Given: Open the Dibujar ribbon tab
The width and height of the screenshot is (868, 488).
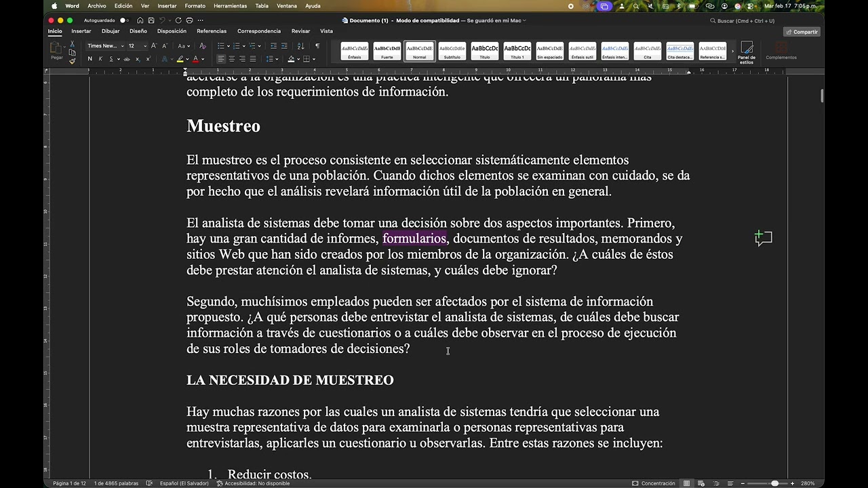Looking at the screenshot, I should point(111,31).
